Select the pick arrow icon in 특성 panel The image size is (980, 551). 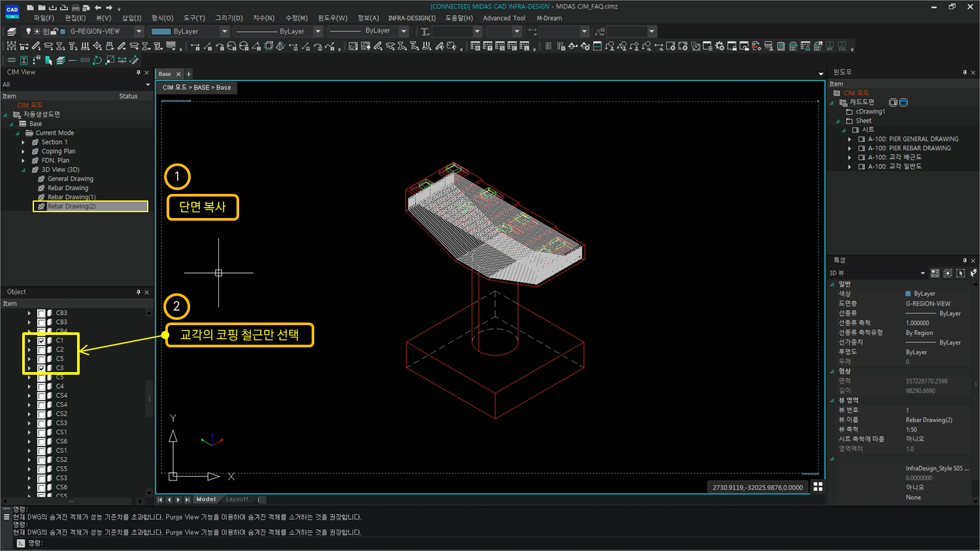tap(960, 273)
